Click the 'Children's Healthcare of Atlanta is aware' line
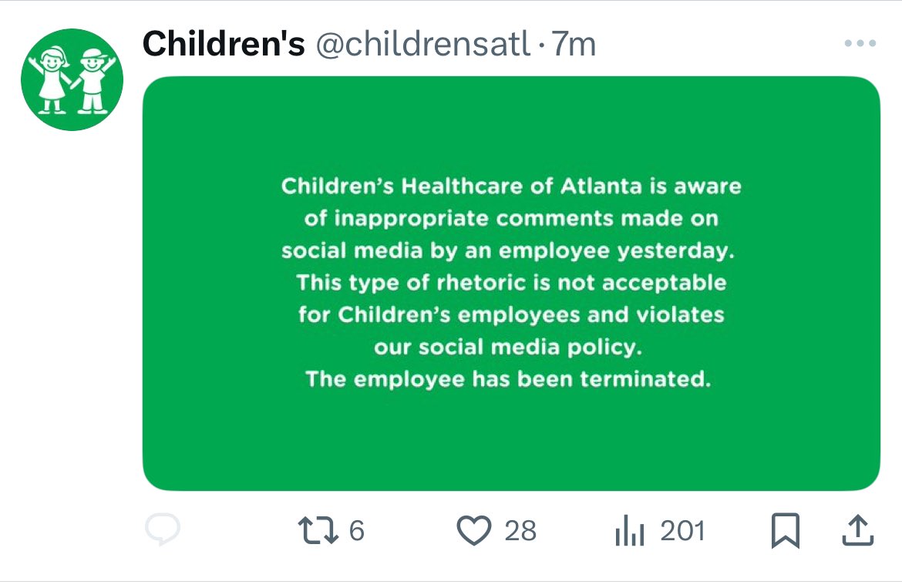The image size is (902, 588). 511,186
